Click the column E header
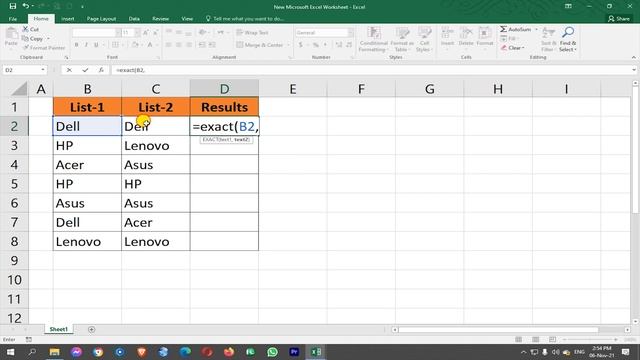The width and height of the screenshot is (640, 360). (x=293, y=89)
